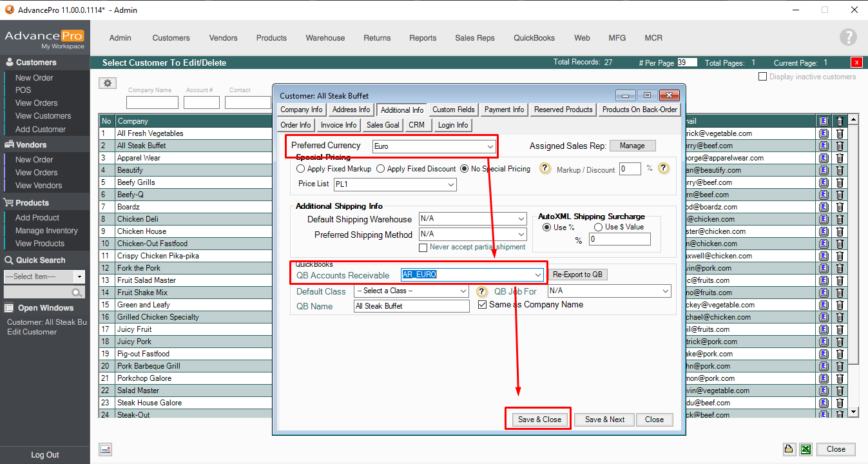Image resolution: width=868 pixels, height=464 pixels.
Task: Expand the QB Accounts Receivable dropdown
Action: [537, 275]
